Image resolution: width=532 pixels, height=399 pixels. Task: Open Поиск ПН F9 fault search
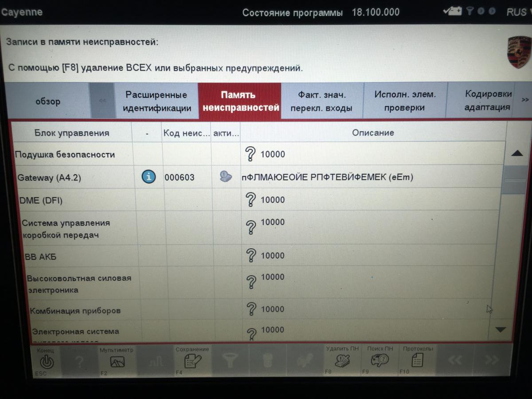click(x=380, y=360)
